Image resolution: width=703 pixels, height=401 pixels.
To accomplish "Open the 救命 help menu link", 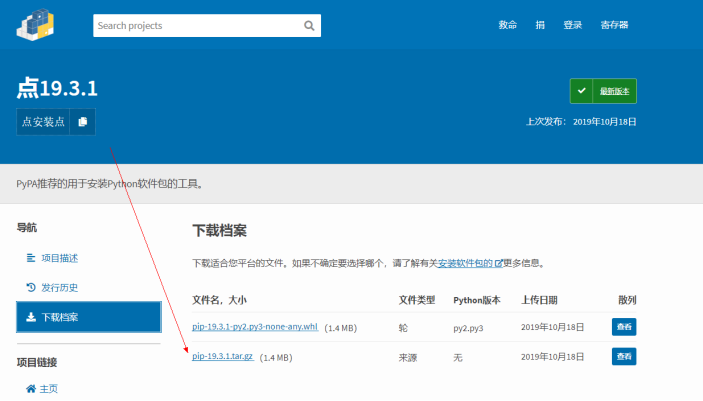I will coord(508,25).
